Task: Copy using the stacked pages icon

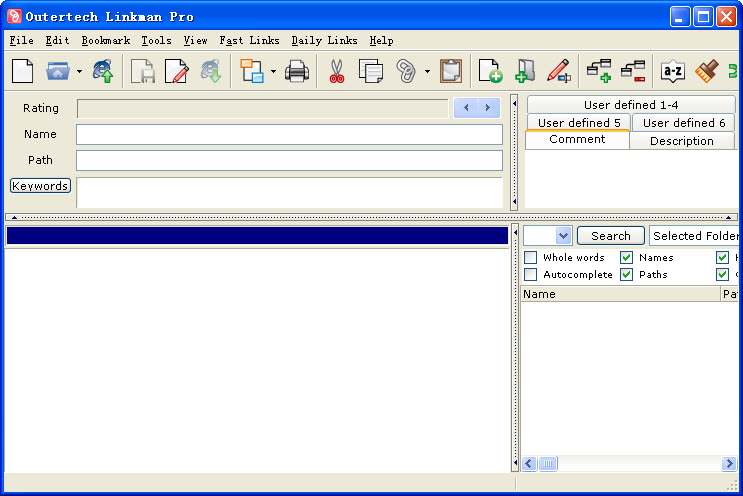Action: click(371, 72)
